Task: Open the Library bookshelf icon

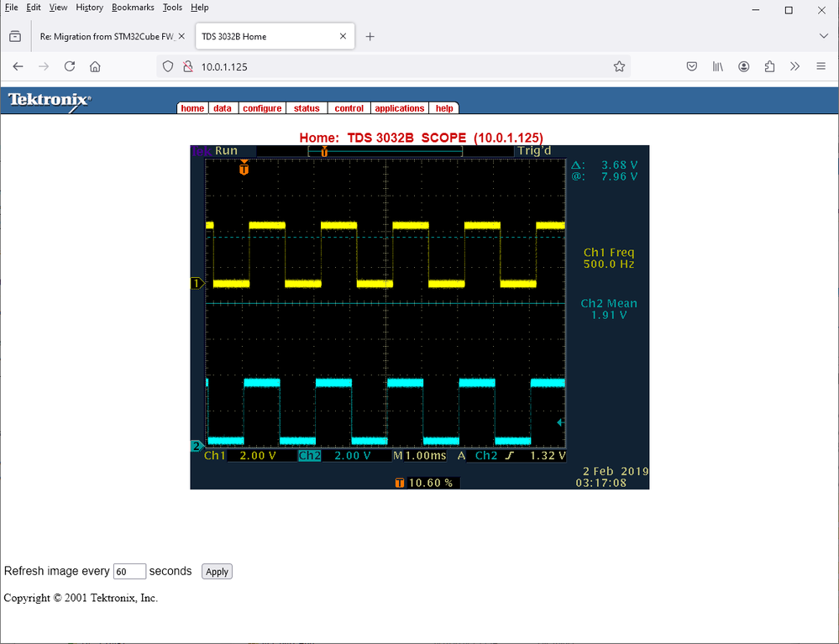Action: pyautogui.click(x=717, y=66)
